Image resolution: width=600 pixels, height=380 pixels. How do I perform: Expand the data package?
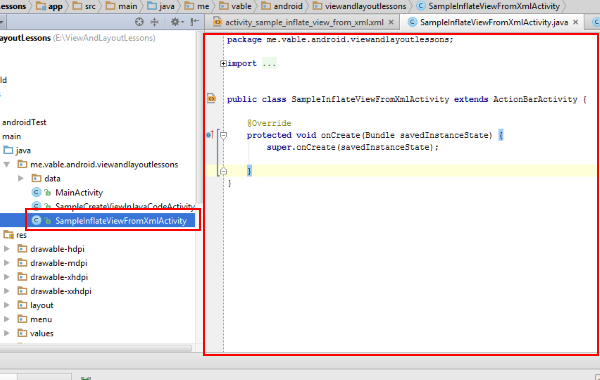[x=21, y=178]
